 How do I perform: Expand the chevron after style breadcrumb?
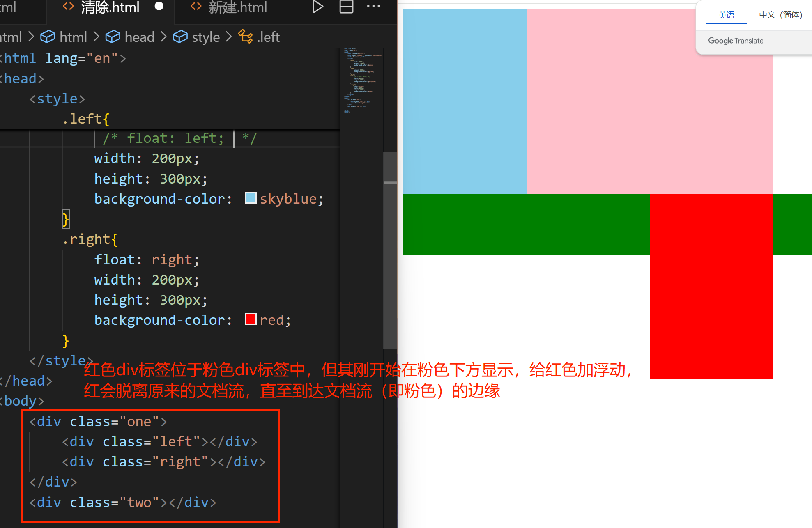pyautogui.click(x=229, y=37)
